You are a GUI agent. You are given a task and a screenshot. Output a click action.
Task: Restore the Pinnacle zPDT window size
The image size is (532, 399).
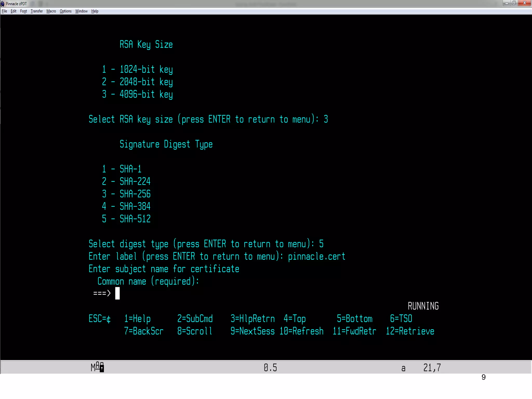click(x=514, y=3)
